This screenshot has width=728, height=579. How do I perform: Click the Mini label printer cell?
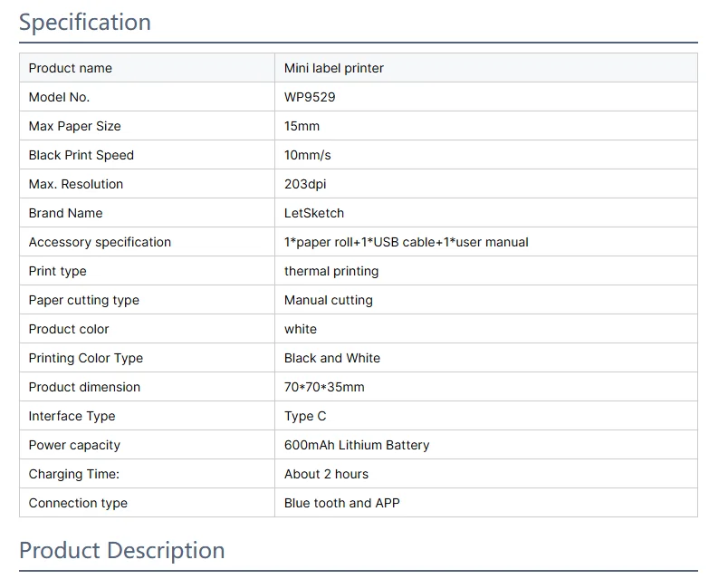click(486, 68)
